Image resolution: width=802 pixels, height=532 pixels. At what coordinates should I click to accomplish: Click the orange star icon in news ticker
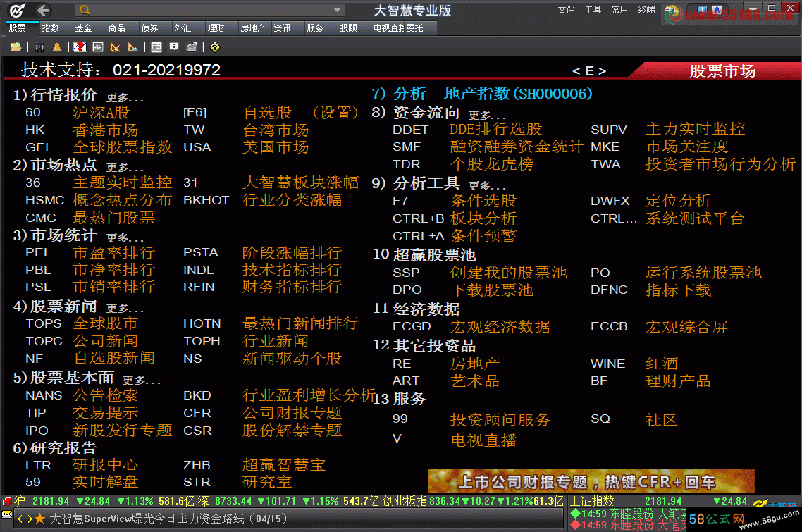pyautogui.click(x=40, y=519)
